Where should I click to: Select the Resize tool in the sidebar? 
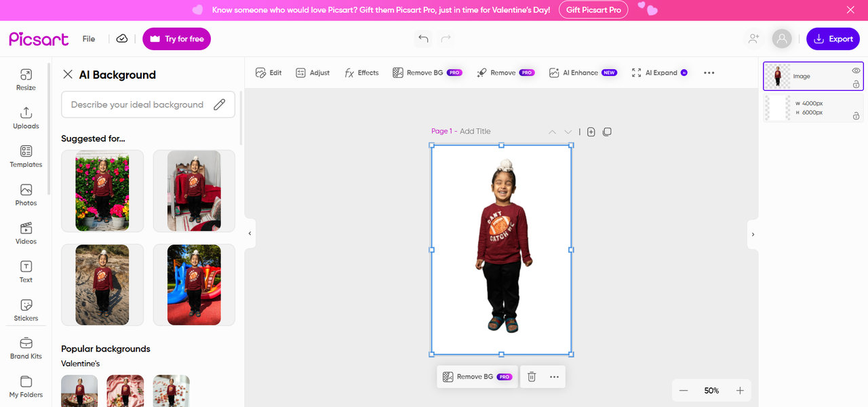click(x=25, y=79)
